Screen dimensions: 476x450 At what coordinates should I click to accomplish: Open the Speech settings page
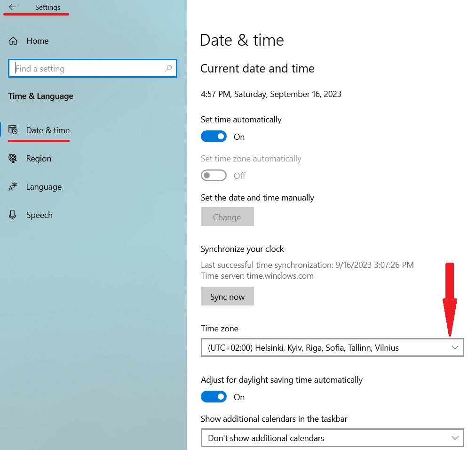pyautogui.click(x=39, y=215)
